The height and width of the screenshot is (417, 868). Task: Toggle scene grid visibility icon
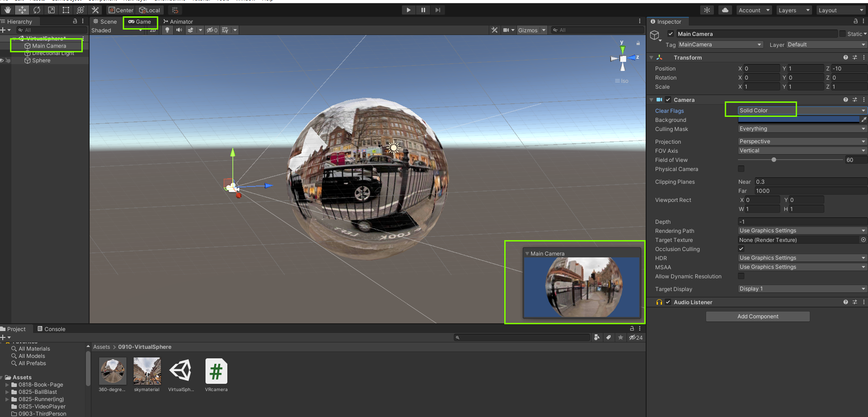point(225,30)
